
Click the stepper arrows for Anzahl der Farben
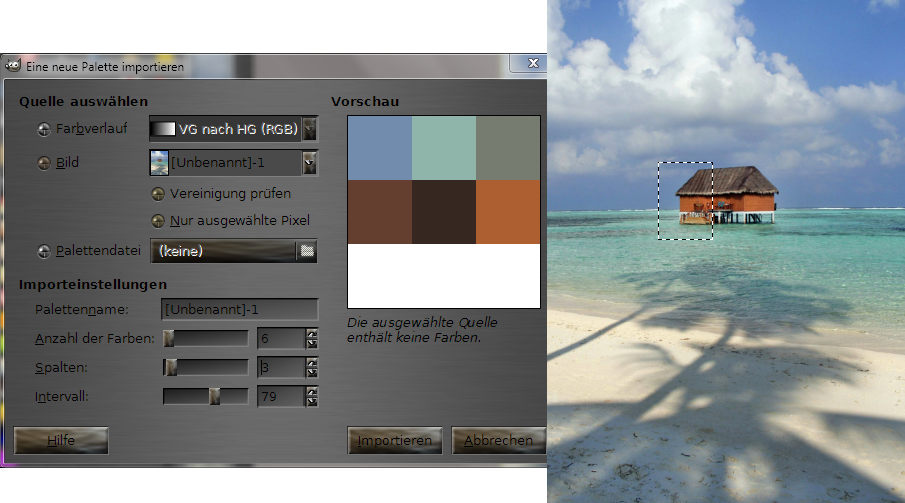coord(312,338)
